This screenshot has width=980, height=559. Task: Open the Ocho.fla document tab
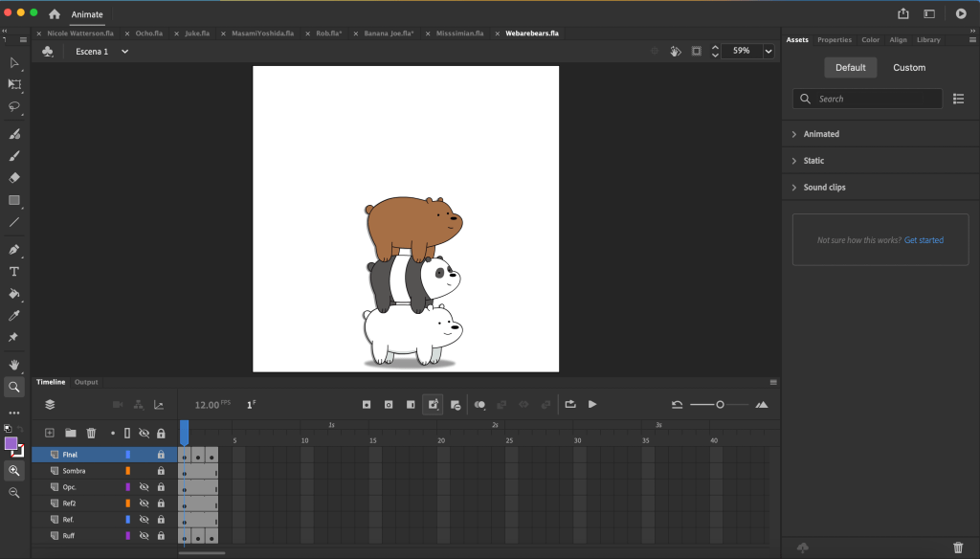coord(148,34)
